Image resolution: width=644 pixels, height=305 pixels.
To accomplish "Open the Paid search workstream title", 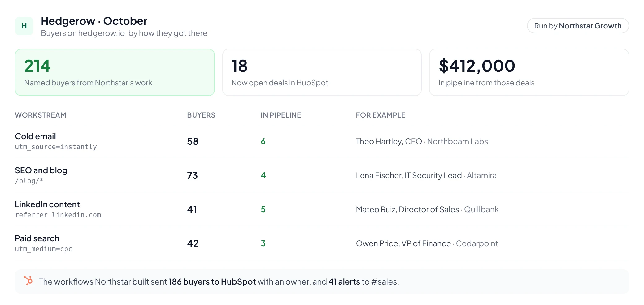I will (x=37, y=238).
